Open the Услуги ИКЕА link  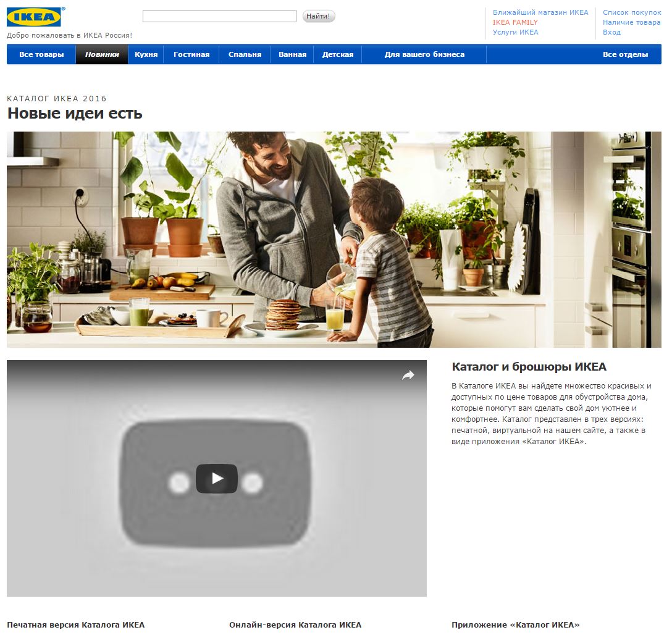[515, 32]
